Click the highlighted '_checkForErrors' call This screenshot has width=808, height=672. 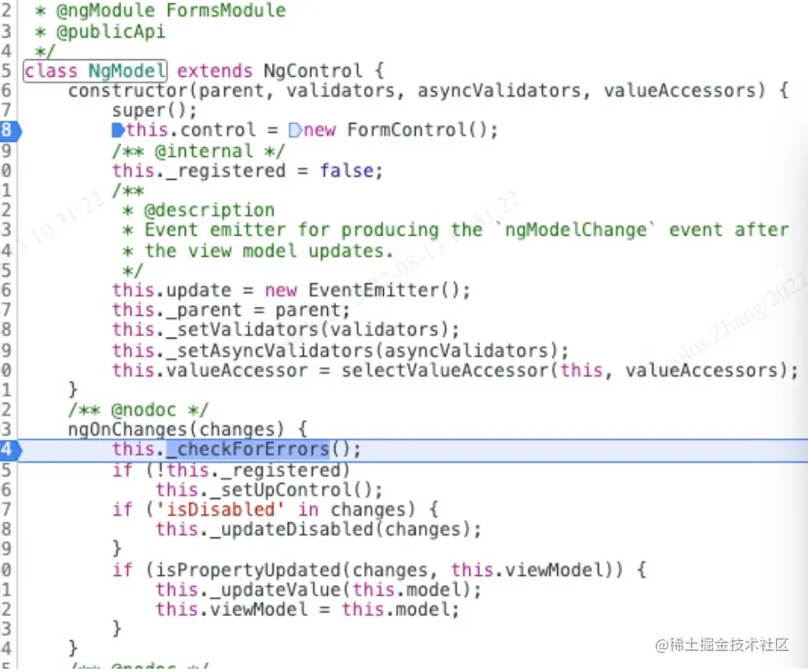[248, 450]
